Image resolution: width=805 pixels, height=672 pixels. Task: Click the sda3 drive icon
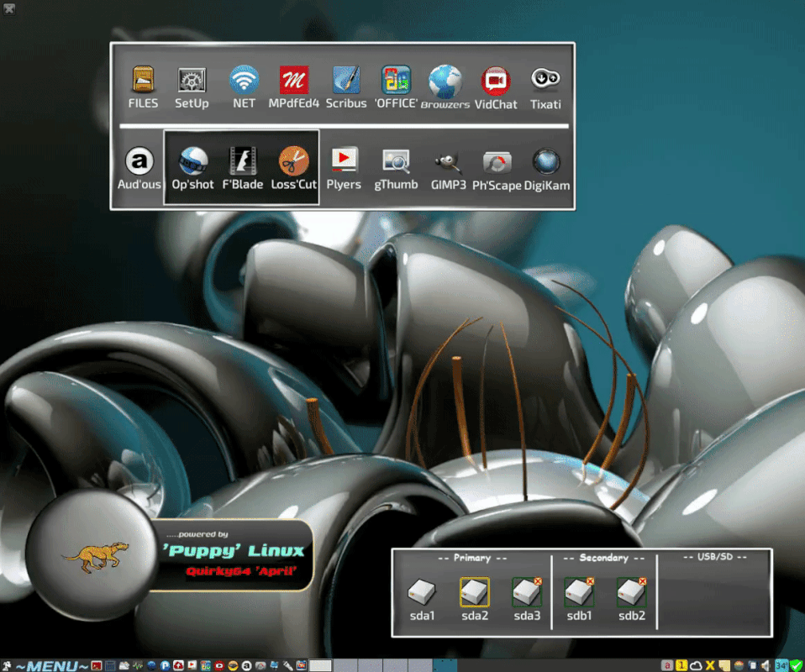pyautogui.click(x=527, y=592)
